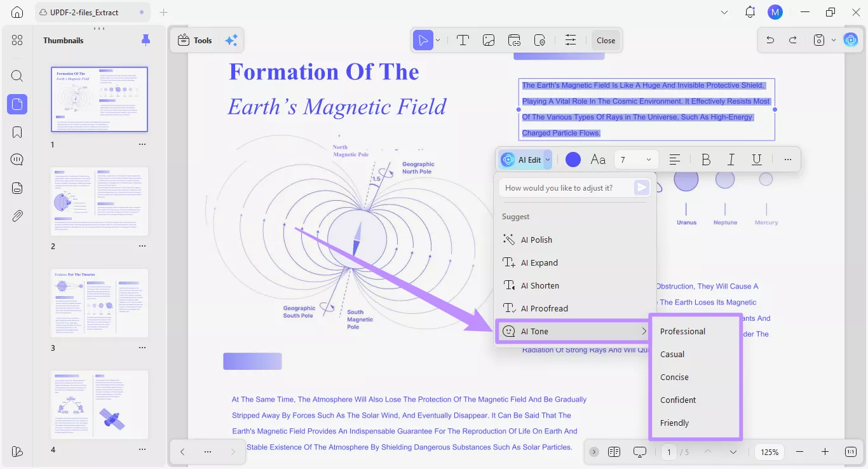Open the four-squares icon in the left sidebar
The height and width of the screenshot is (469, 868).
tap(17, 40)
